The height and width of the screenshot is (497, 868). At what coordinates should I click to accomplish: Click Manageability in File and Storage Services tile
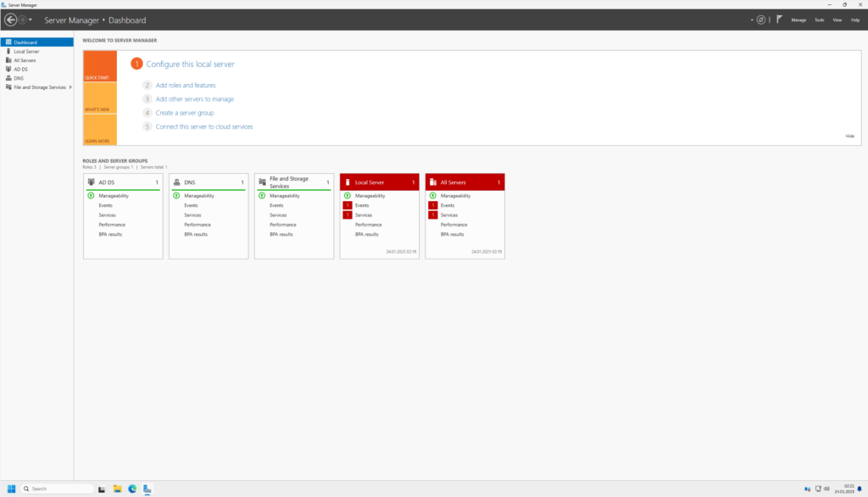285,196
